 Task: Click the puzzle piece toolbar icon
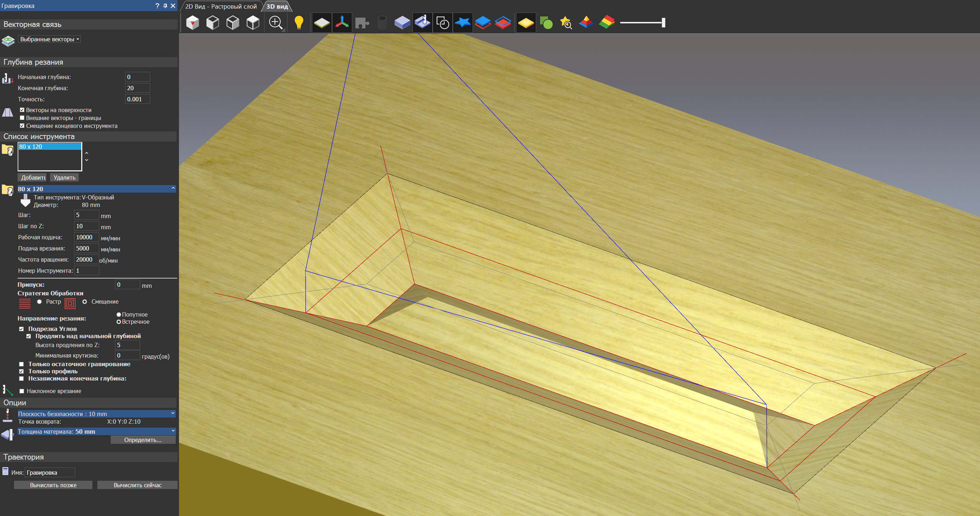click(362, 22)
